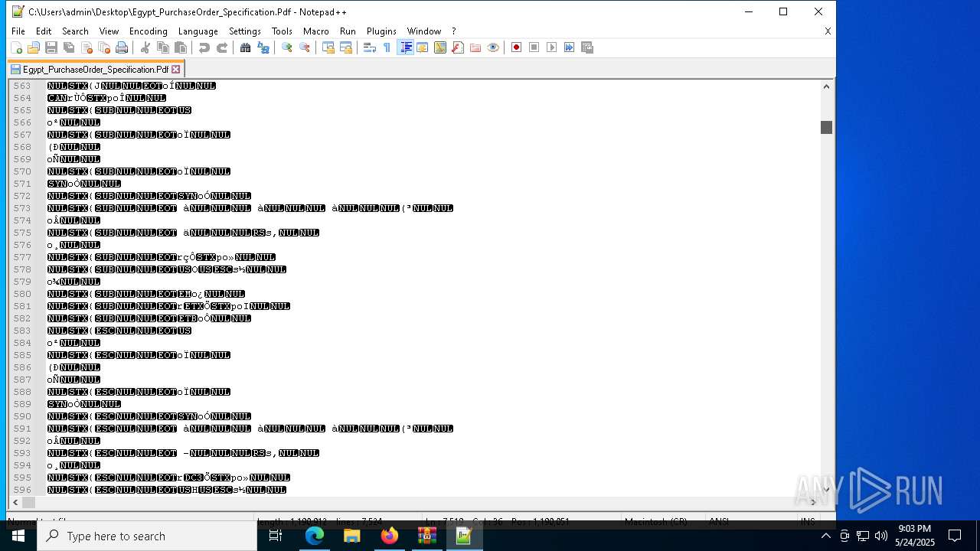The image size is (980, 551).
Task: Click the Close document toolbar icon
Action: pyautogui.click(x=87, y=47)
